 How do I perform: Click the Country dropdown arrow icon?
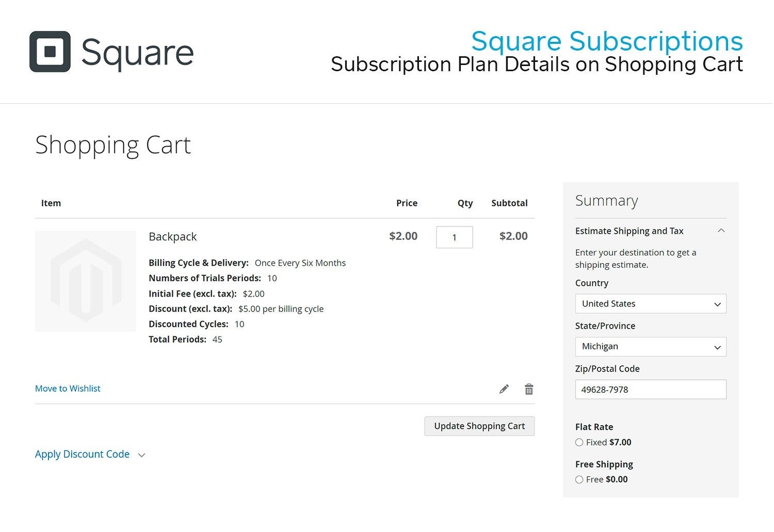tap(717, 304)
